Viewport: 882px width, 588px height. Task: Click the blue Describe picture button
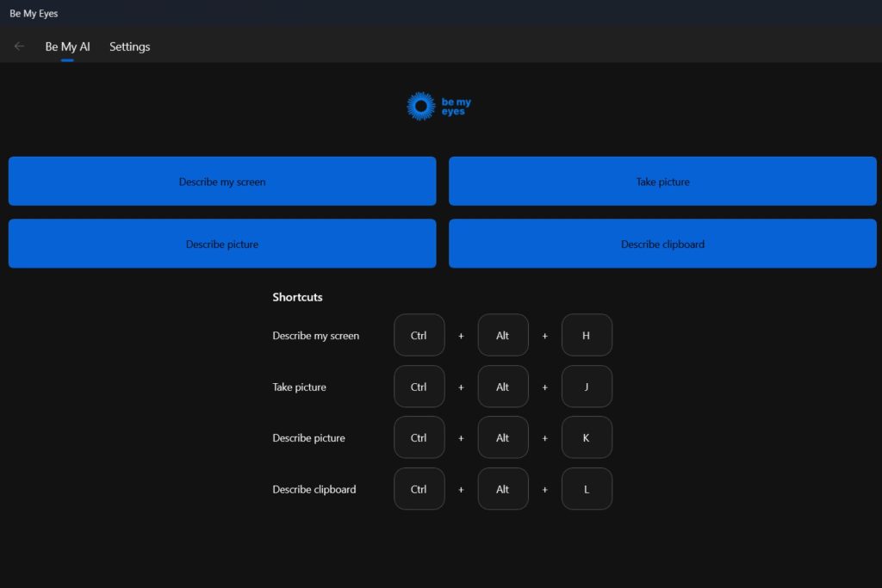(x=222, y=244)
